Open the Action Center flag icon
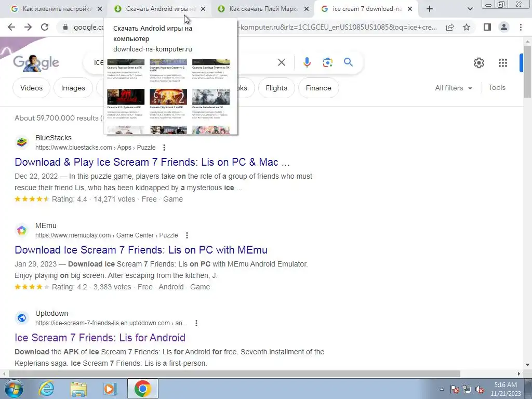Screen dimensions: 532x399 (x=454, y=389)
